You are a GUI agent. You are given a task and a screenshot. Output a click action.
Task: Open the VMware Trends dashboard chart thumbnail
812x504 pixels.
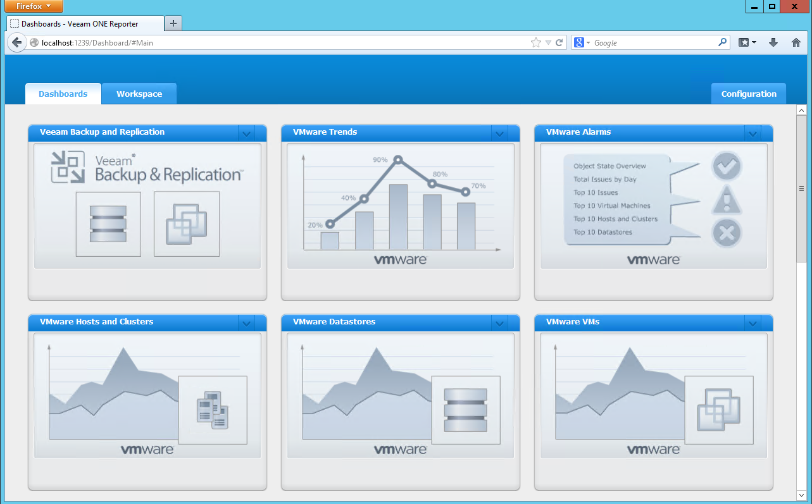click(x=401, y=206)
